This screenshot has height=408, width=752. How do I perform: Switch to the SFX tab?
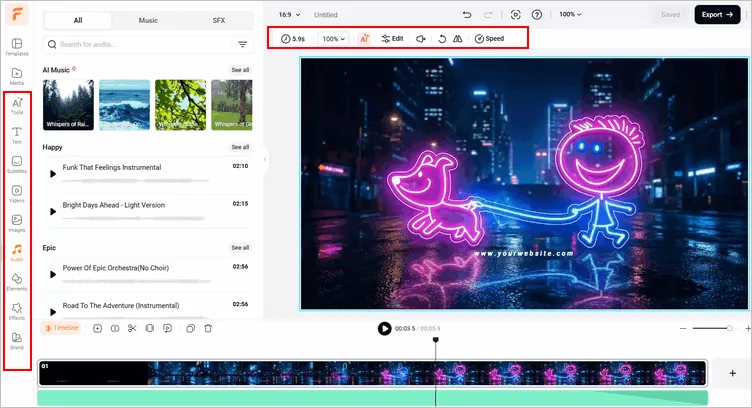pyautogui.click(x=219, y=21)
